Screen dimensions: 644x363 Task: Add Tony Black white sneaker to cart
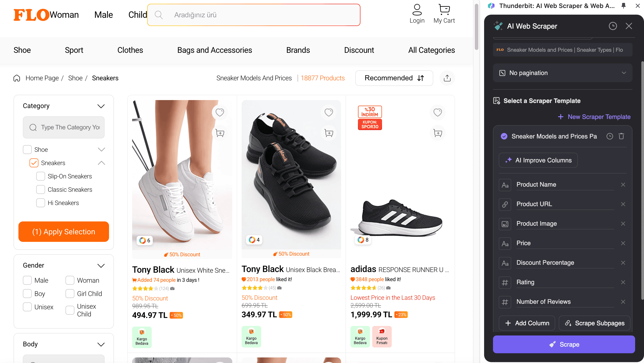220,133
